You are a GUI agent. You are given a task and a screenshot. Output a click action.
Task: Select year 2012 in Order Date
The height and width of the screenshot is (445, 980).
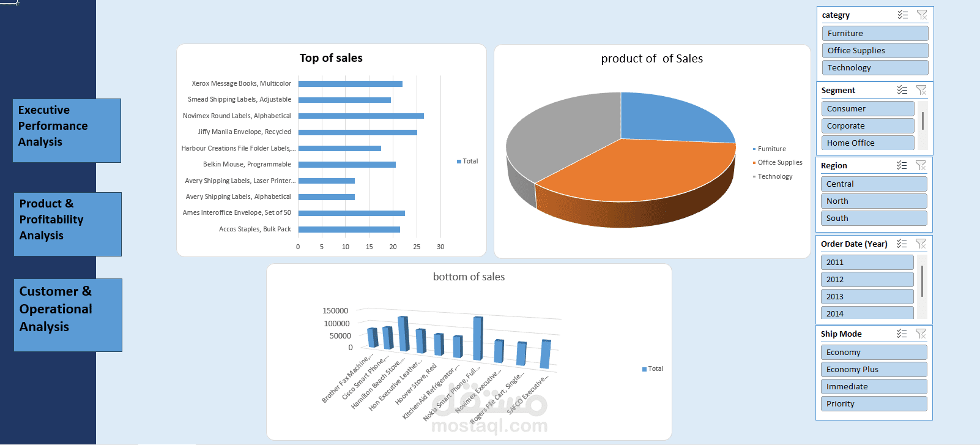click(867, 279)
